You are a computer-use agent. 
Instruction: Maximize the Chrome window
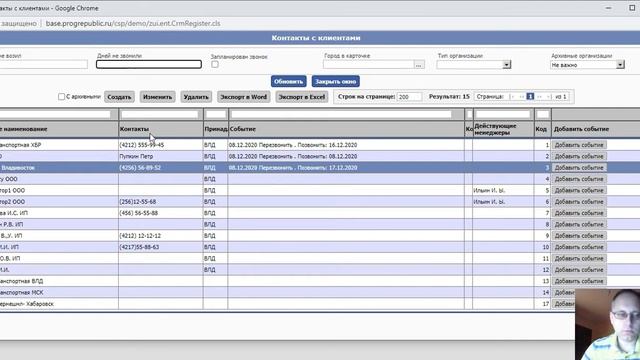coord(632,8)
